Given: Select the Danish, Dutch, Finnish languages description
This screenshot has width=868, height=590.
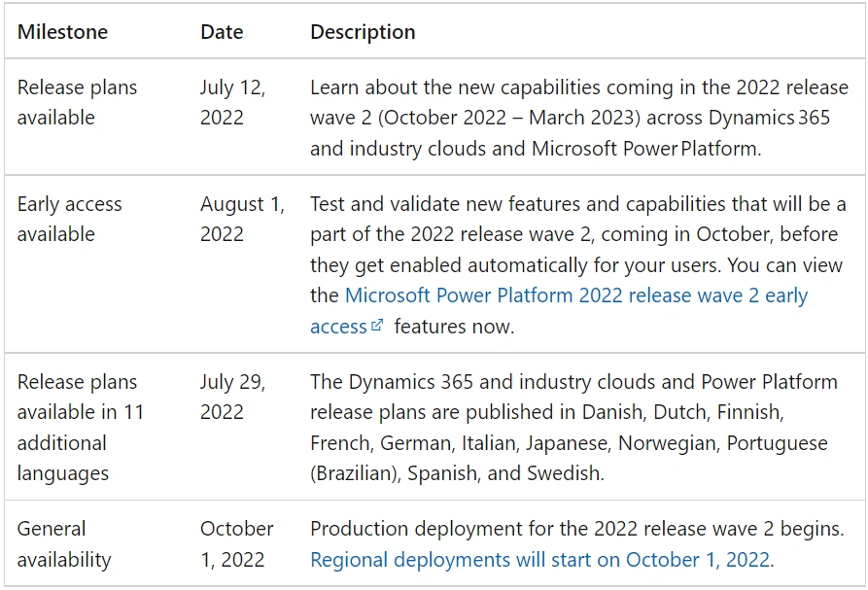Looking at the screenshot, I should click(573, 428).
